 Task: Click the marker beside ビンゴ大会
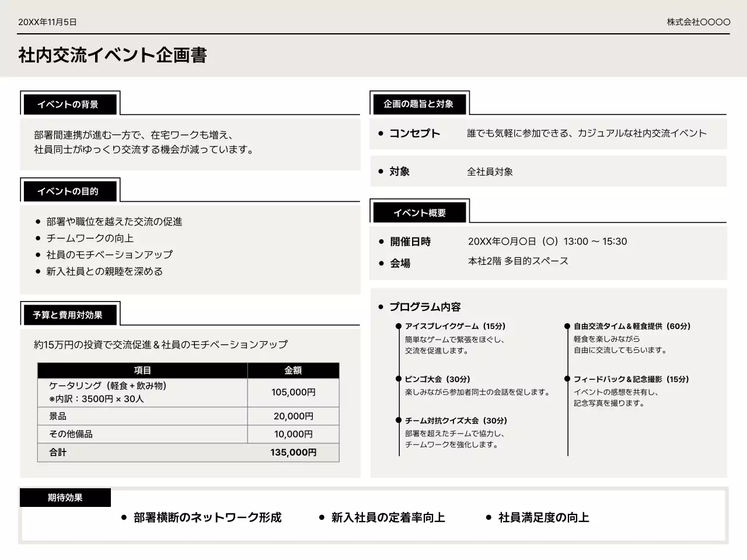tap(399, 379)
